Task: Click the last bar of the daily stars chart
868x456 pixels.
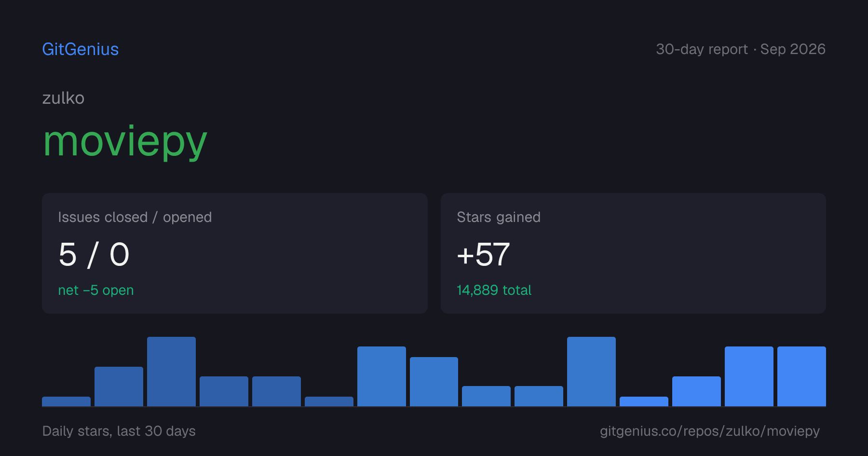Action: pyautogui.click(x=801, y=376)
